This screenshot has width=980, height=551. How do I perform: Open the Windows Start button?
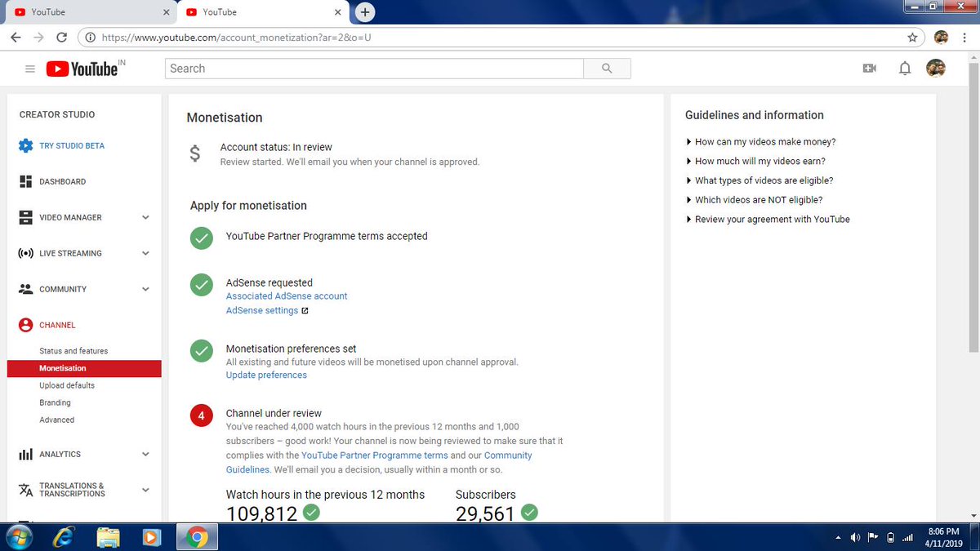click(x=19, y=537)
